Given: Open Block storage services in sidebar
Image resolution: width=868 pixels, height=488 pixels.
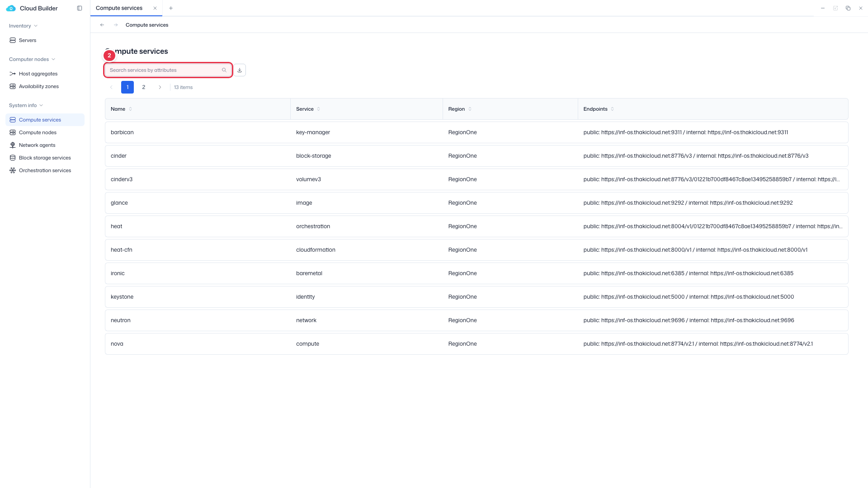Looking at the screenshot, I should click(x=45, y=158).
